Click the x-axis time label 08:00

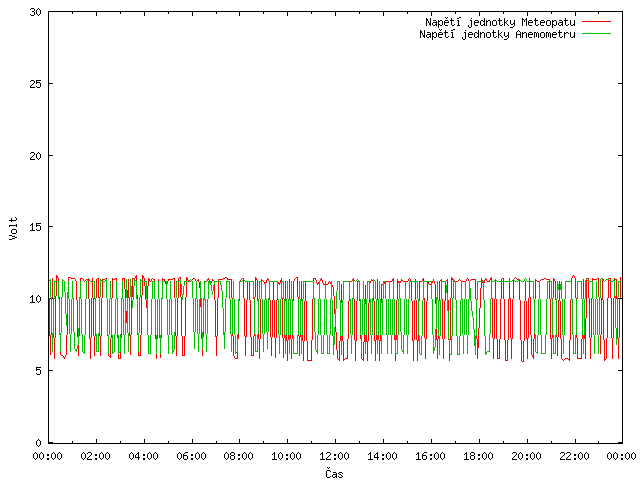[x=239, y=456]
